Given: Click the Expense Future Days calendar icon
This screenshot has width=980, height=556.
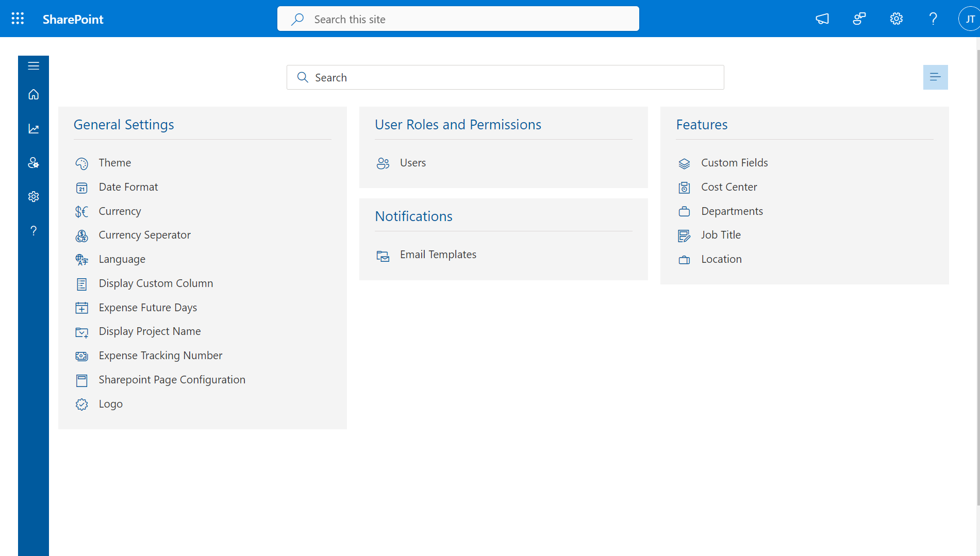Looking at the screenshot, I should (81, 308).
